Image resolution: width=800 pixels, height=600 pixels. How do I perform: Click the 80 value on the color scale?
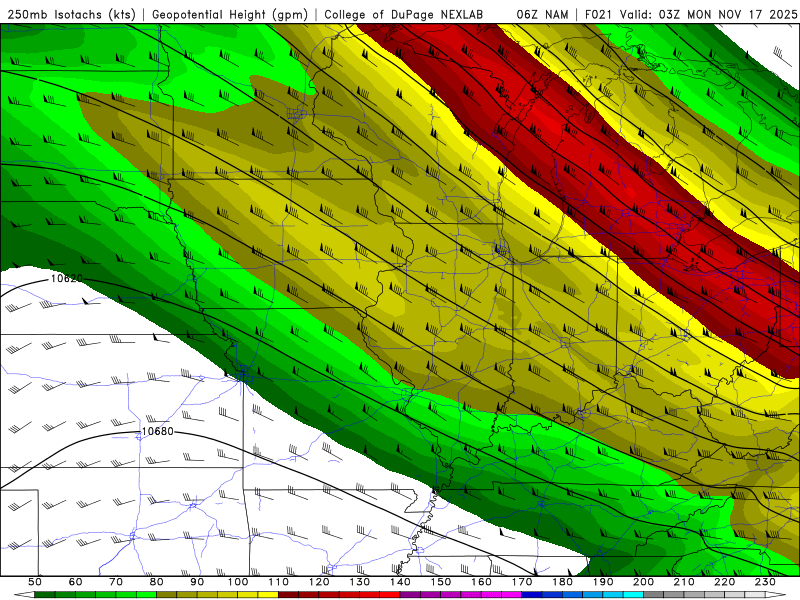point(157,582)
